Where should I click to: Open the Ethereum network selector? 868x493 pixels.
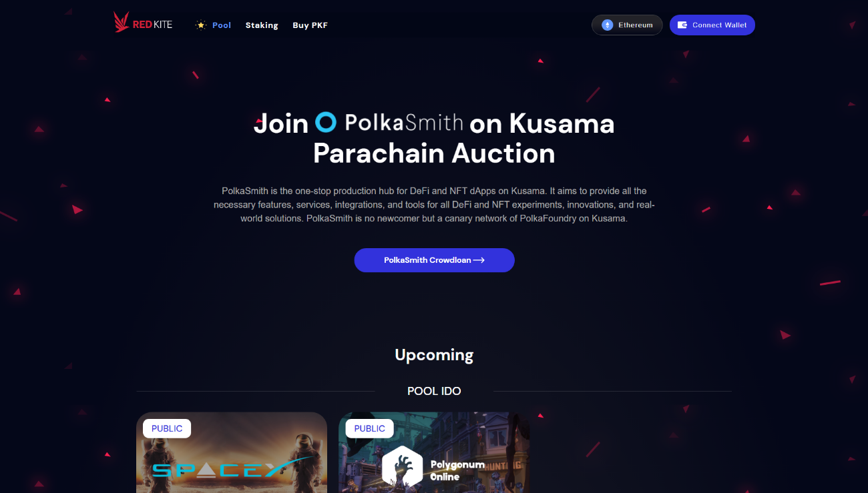coord(627,25)
